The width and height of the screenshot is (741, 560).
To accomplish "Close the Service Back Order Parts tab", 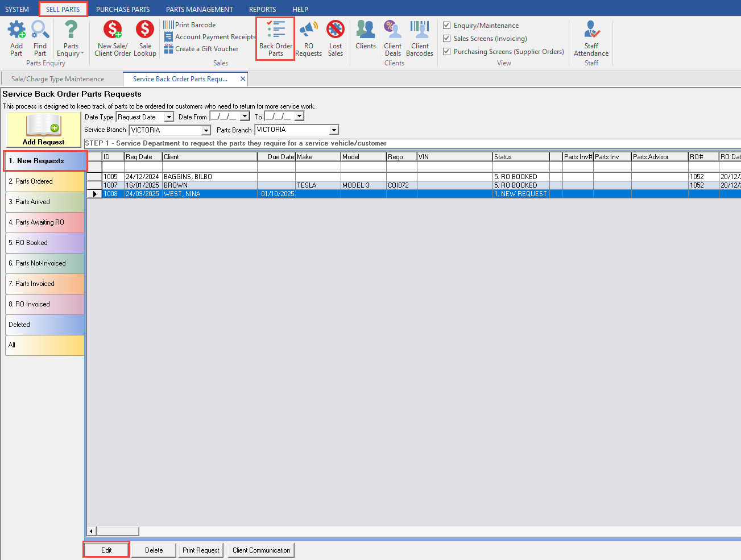I will (x=243, y=79).
